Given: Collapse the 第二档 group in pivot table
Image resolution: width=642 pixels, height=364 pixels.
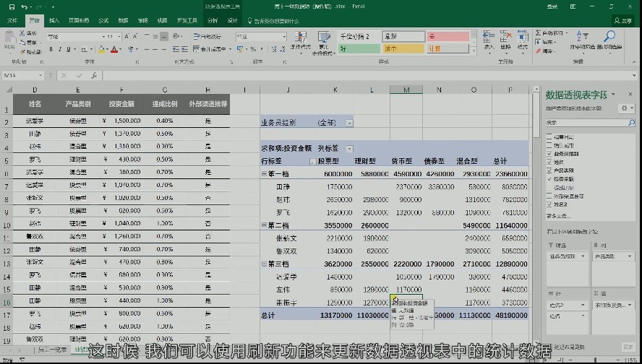Looking at the screenshot, I should [x=264, y=225].
